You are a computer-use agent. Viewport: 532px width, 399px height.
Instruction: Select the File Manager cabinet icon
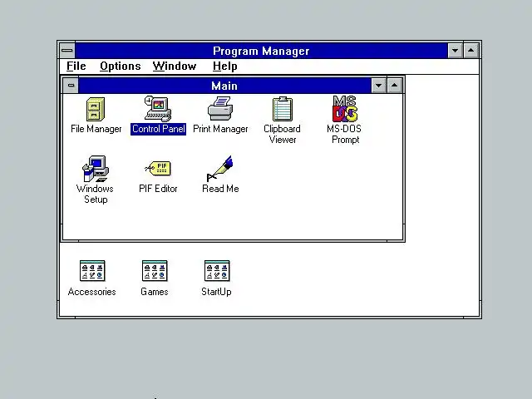click(96, 109)
